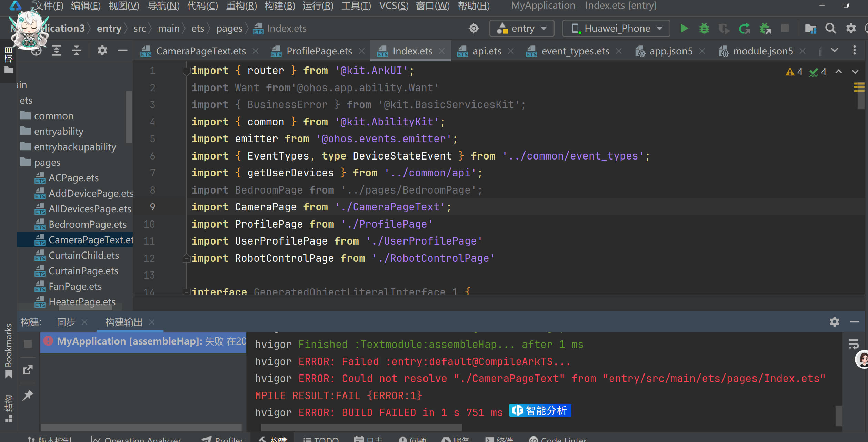Start debugging with the green bug icon
The width and height of the screenshot is (868, 442).
coord(704,28)
